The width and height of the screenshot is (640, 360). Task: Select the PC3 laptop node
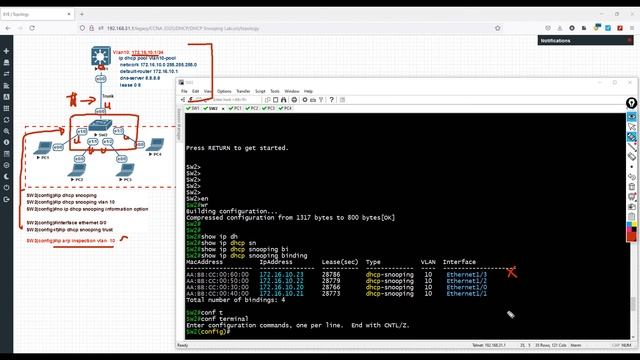click(x=125, y=170)
